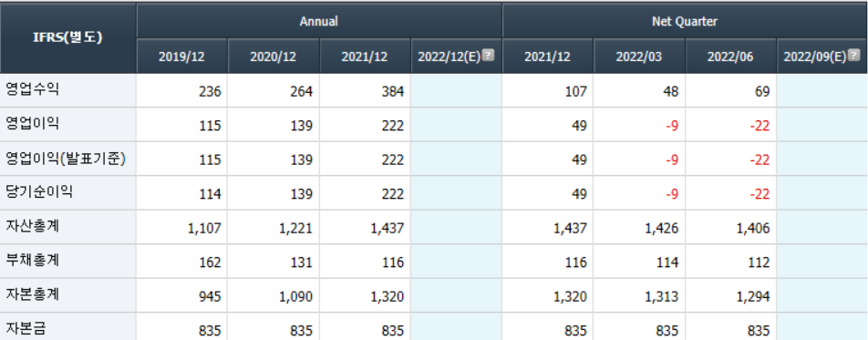Click red -9 in the 영업이익 row
868x340 pixels.
coord(671,127)
